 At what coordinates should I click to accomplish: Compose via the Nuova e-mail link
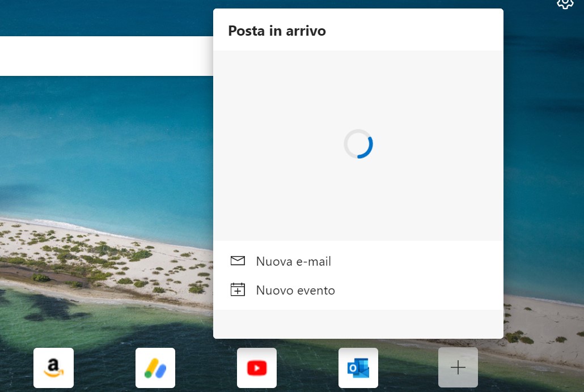pyautogui.click(x=294, y=261)
